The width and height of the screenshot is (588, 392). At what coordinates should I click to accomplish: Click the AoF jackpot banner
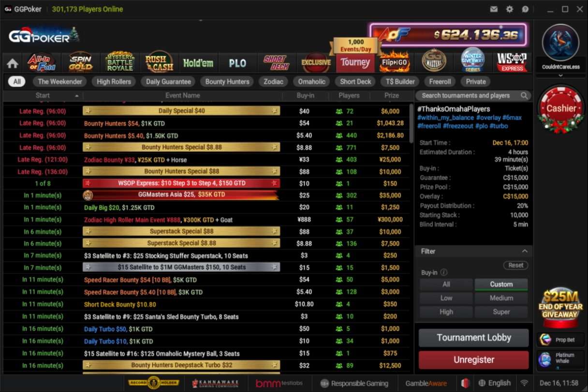point(448,35)
